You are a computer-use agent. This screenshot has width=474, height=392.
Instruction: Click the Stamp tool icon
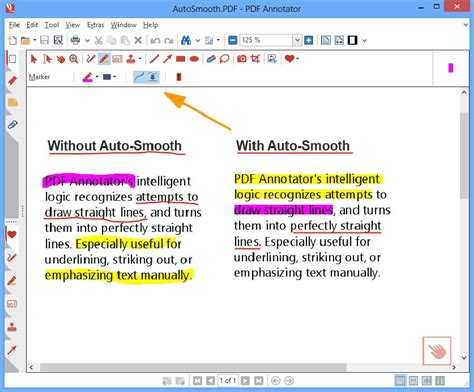pyautogui.click(x=131, y=59)
